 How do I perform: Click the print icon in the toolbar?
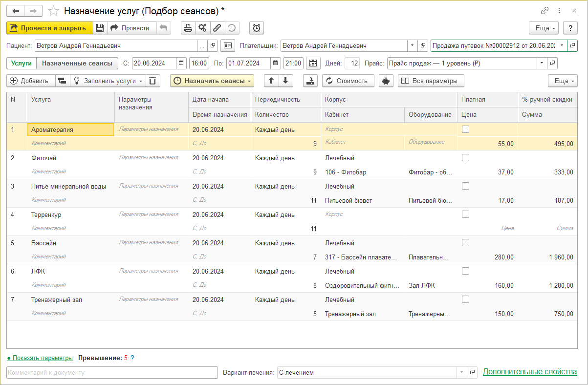188,28
